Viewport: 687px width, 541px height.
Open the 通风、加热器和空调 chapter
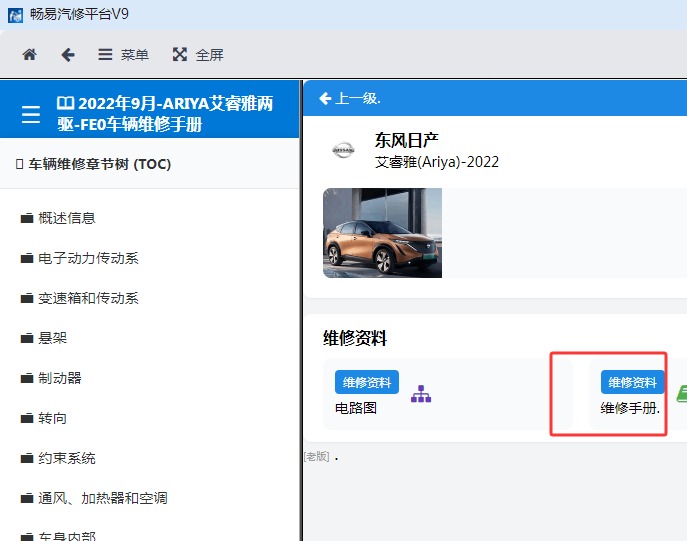tap(103, 498)
